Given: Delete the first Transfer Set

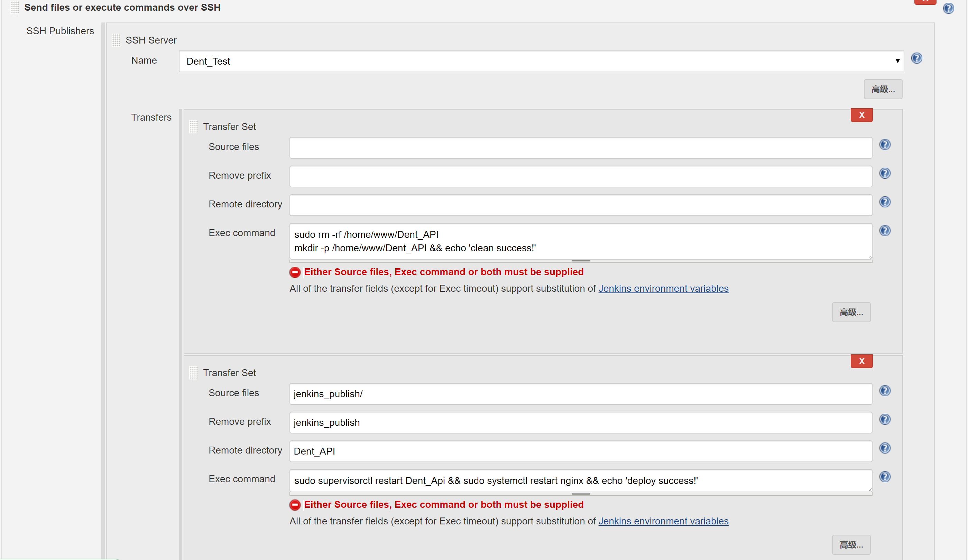Looking at the screenshot, I should [x=861, y=115].
